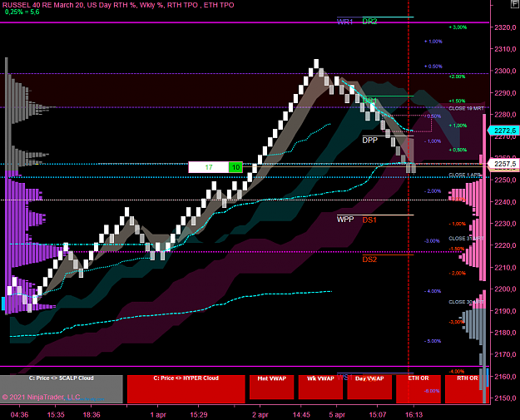Screen dimensions: 520x420
Task: Click the 5 apr date axis label
Action: 337,415
